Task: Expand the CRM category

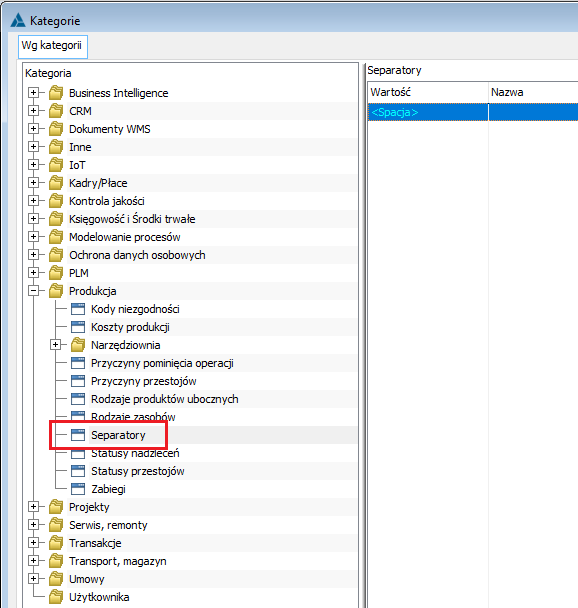Action: tap(34, 111)
